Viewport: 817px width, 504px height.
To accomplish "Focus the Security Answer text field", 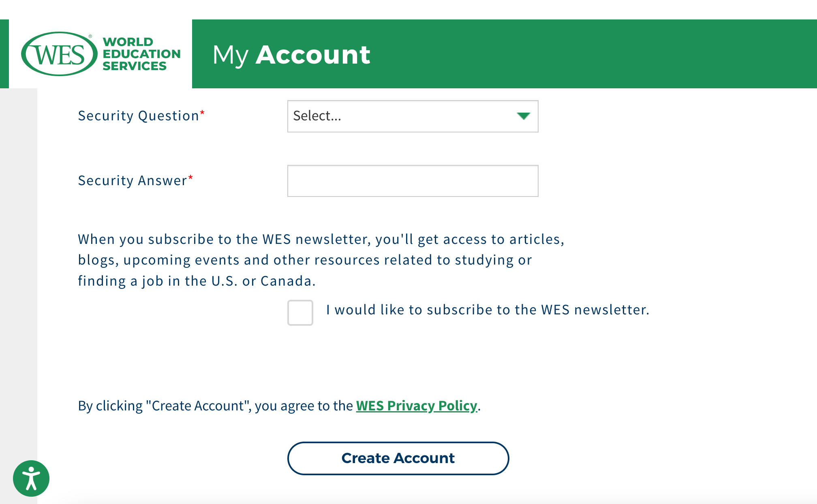I will [413, 181].
